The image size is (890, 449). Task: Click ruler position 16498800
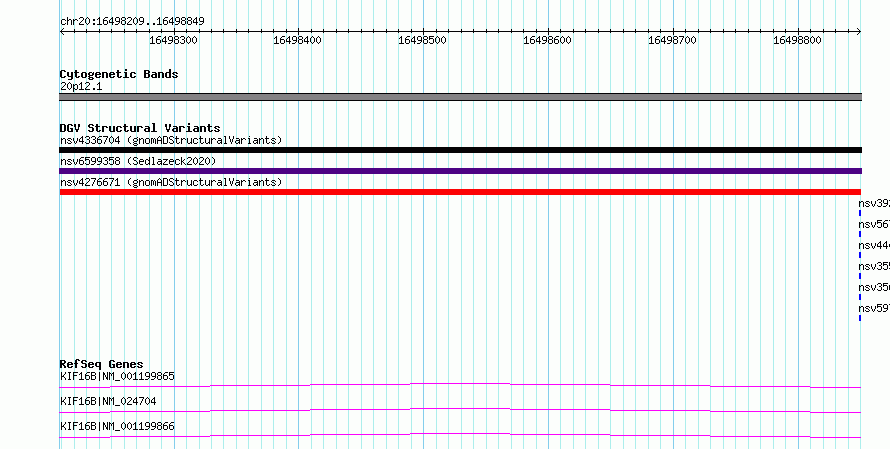(797, 40)
